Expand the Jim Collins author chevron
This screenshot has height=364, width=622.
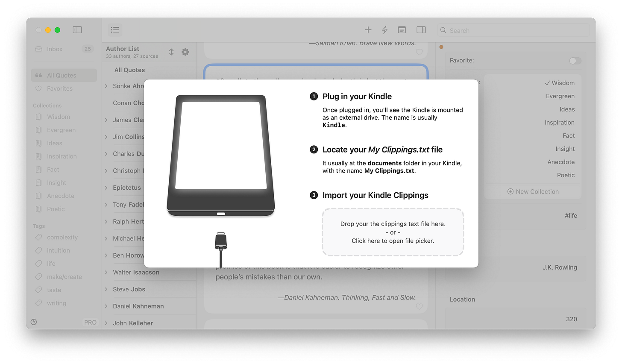pyautogui.click(x=106, y=137)
